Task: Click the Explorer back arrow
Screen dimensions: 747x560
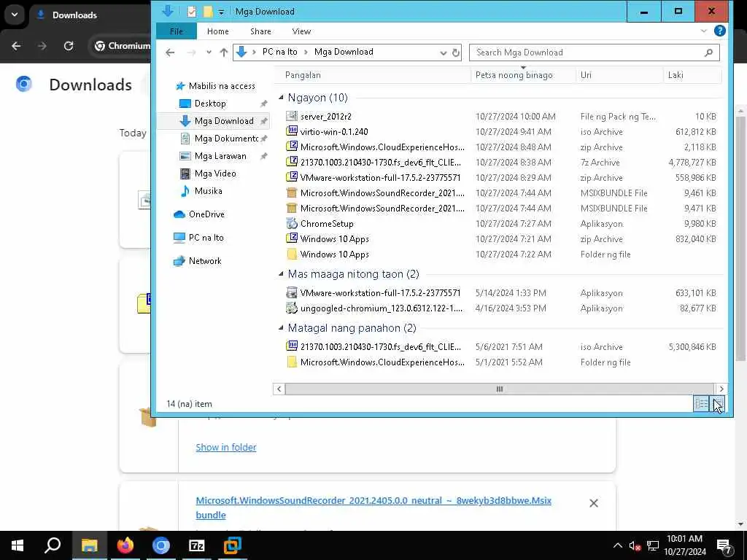Action: pyautogui.click(x=170, y=52)
